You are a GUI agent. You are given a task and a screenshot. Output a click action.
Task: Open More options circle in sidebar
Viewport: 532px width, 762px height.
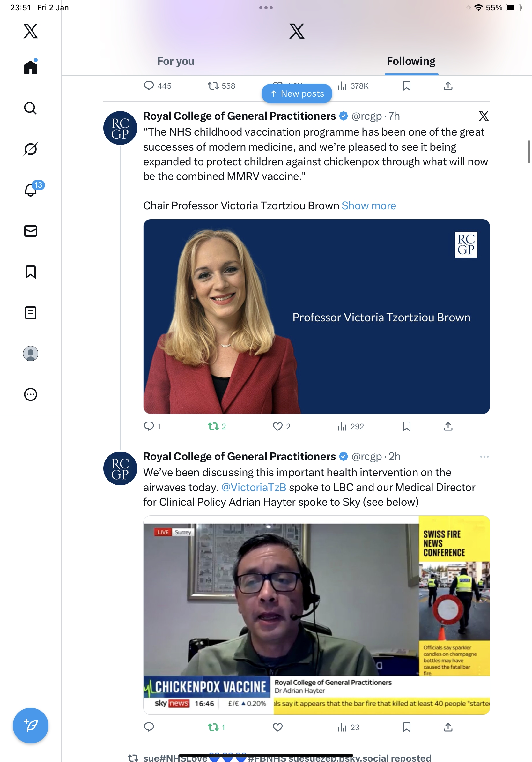point(31,394)
